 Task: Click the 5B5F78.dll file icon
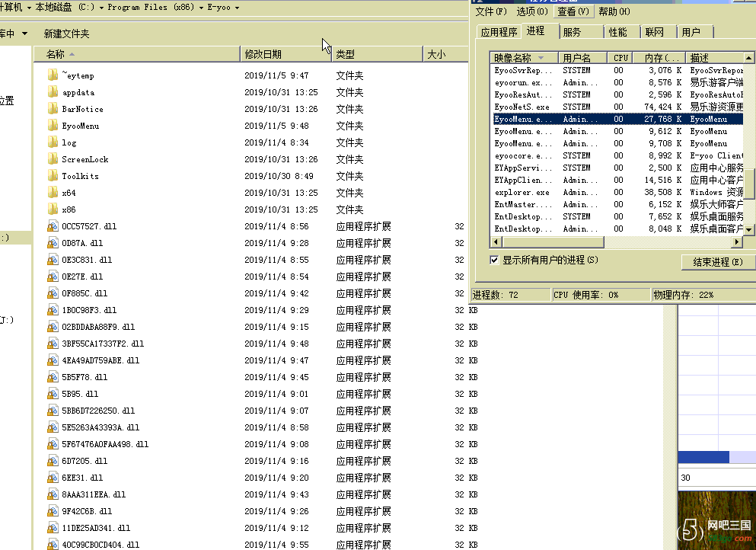point(53,377)
